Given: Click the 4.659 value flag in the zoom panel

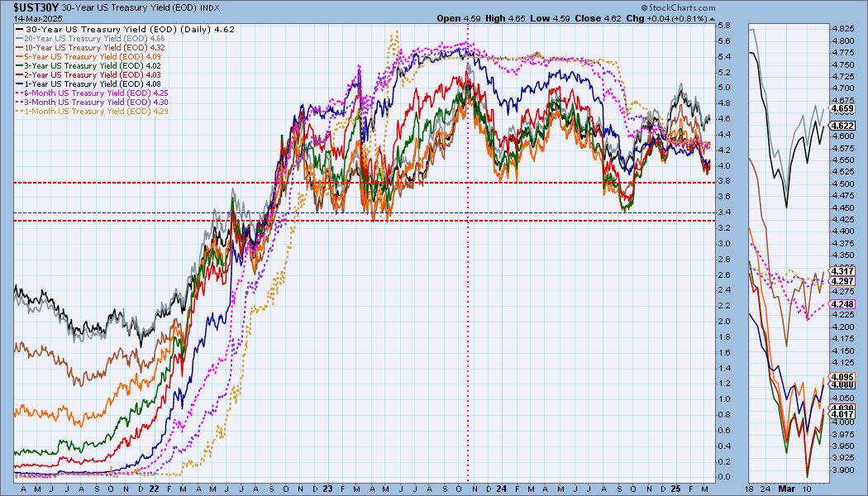Looking at the screenshot, I should [842, 108].
